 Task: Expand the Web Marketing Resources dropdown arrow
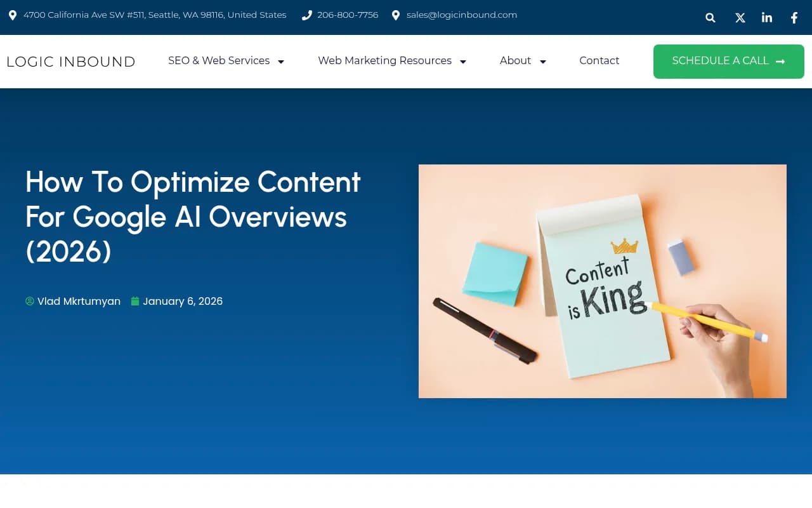click(x=463, y=62)
